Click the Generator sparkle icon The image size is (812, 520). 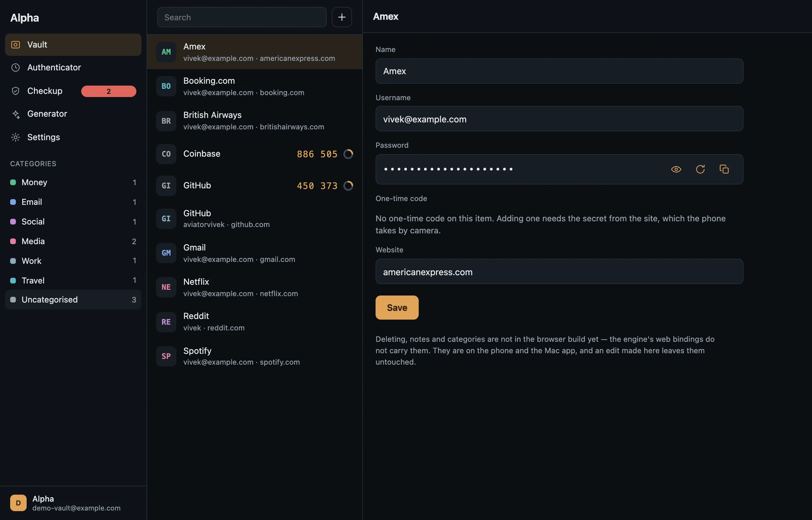(x=16, y=114)
